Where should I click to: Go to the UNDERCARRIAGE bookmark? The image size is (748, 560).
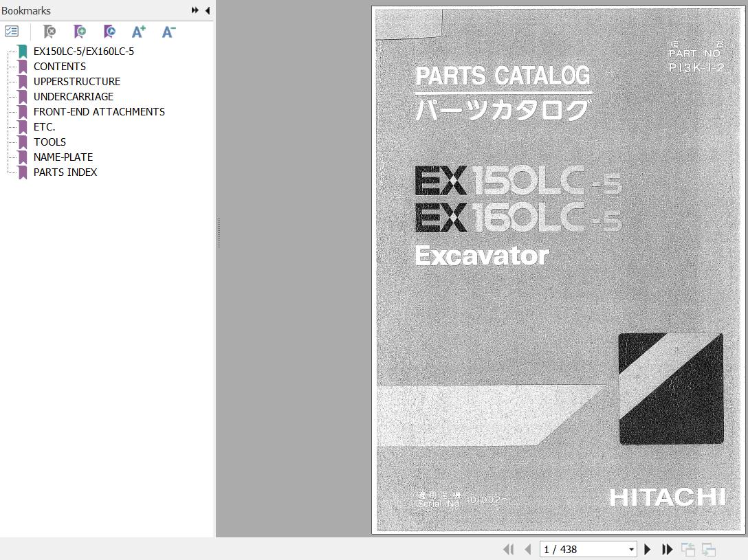(x=74, y=97)
